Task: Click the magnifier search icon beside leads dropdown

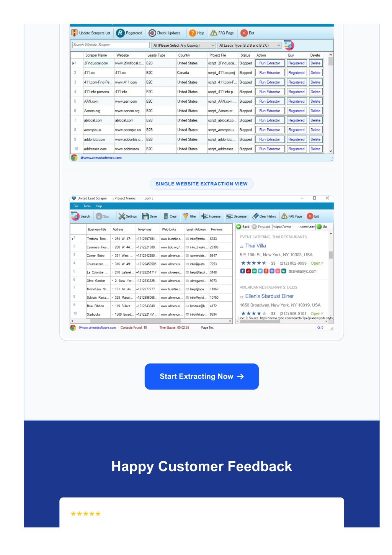Action: pyautogui.click(x=289, y=46)
